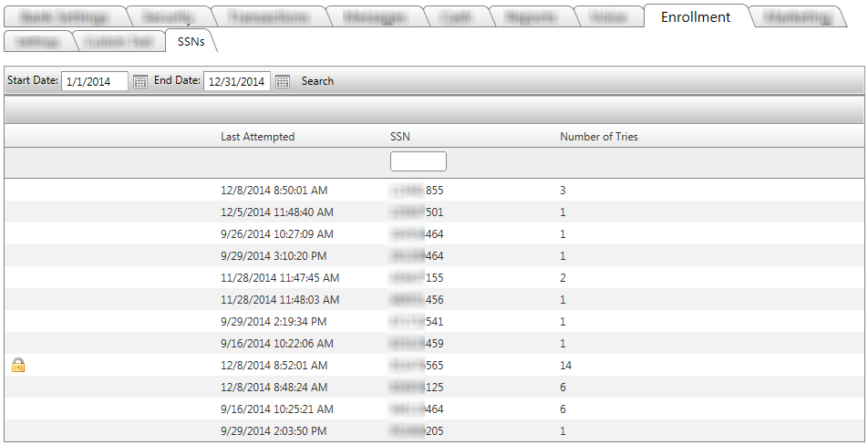Focus the Start Date input field

click(x=94, y=81)
